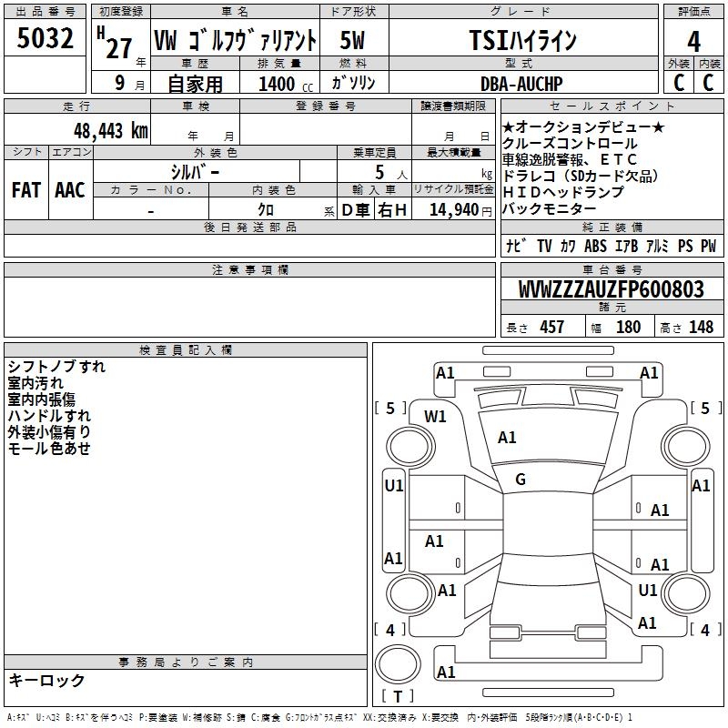Click the 検査員記入欄 section header
The image size is (728, 728).
(x=186, y=350)
